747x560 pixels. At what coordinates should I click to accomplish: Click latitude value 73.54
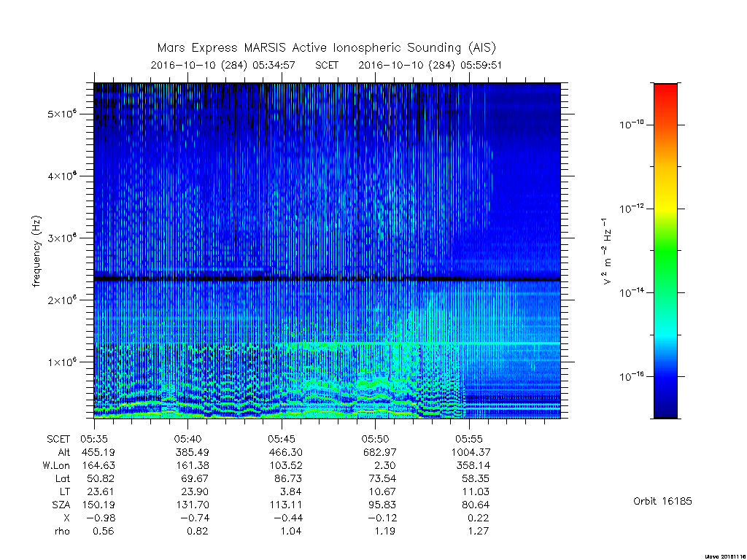click(382, 478)
